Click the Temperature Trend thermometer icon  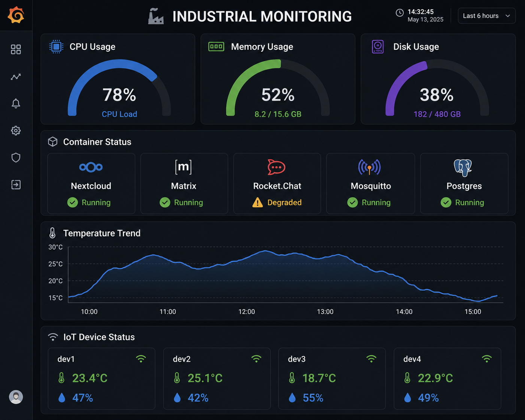(x=52, y=233)
